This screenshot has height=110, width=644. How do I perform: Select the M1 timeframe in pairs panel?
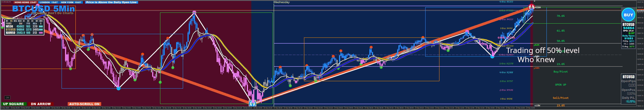coord(7,21)
